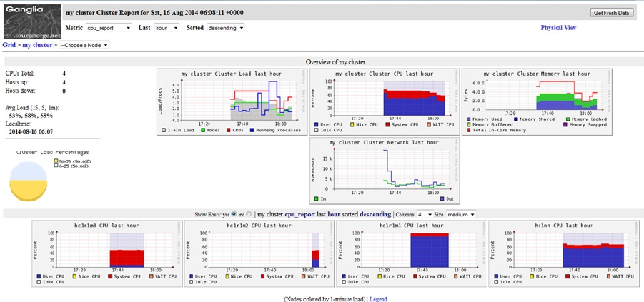The image size is (644, 302).
Task: Open the Cluster CPU last hour graph
Action: click(384, 102)
